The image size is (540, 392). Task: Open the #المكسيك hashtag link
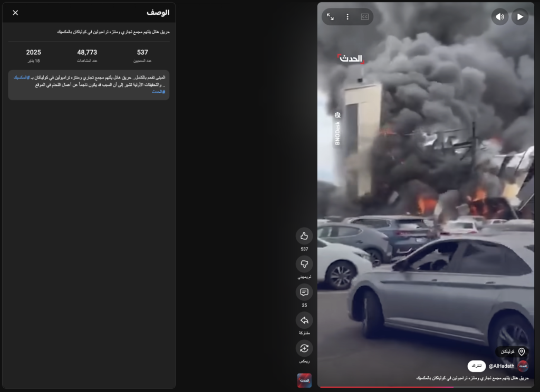(21, 77)
